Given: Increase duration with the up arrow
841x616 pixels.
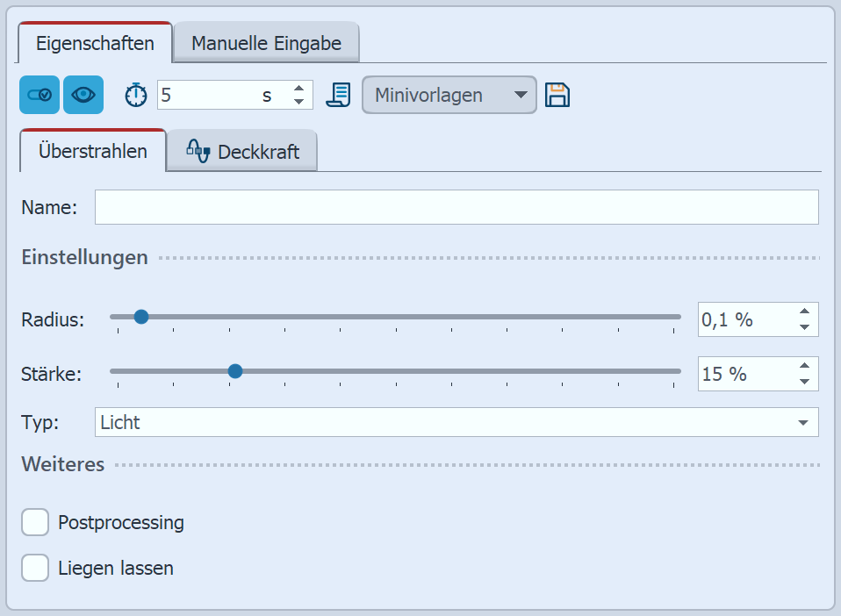Looking at the screenshot, I should point(299,88).
